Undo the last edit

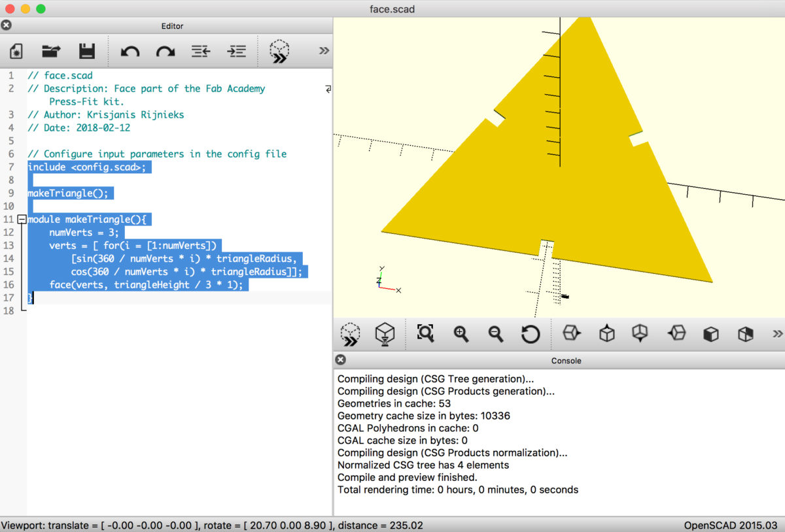click(x=130, y=51)
